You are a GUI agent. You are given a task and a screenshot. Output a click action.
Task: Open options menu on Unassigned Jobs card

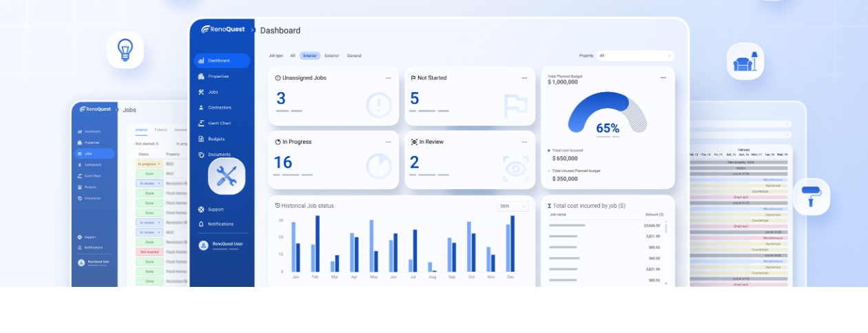[388, 78]
